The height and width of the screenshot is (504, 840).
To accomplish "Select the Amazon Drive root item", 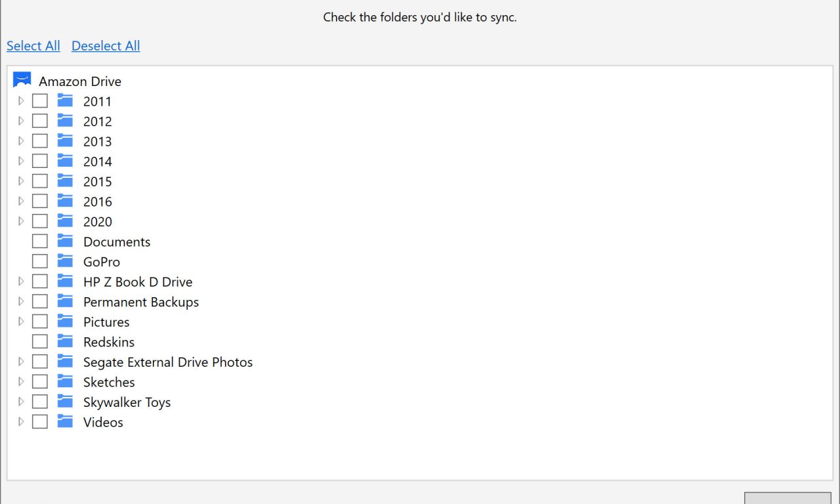I will (x=80, y=81).
